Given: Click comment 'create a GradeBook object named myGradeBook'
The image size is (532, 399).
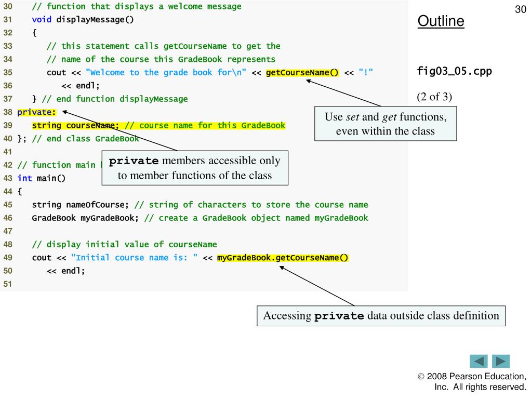Looking at the screenshot, I should [256, 218].
